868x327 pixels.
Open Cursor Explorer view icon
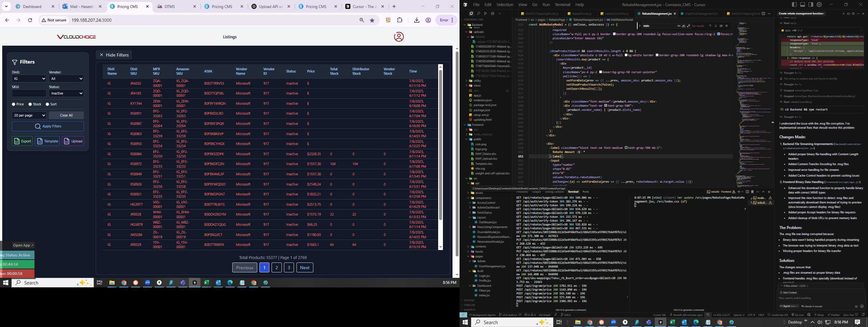pos(471,13)
